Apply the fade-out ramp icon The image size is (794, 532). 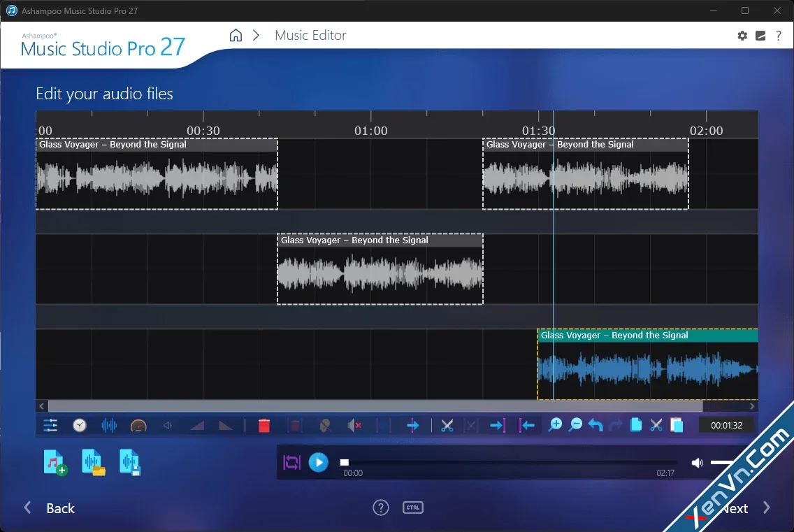[x=225, y=425]
